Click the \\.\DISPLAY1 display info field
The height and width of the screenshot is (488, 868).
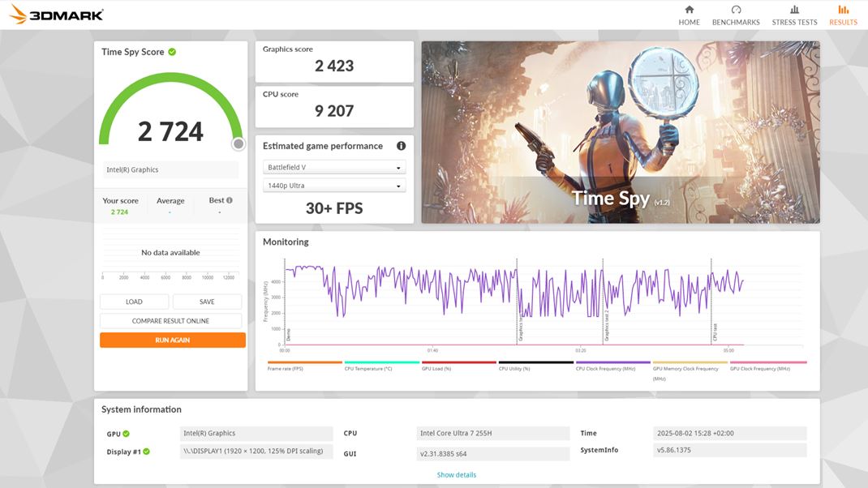(x=256, y=451)
